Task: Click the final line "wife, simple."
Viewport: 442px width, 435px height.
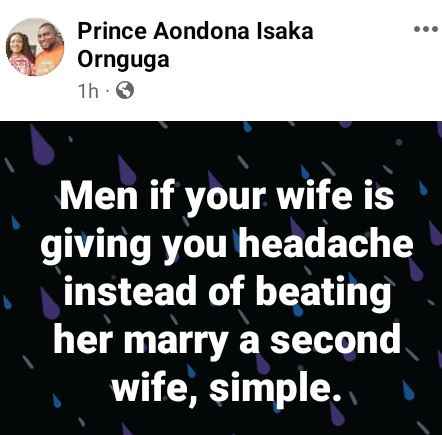Action: tap(227, 387)
